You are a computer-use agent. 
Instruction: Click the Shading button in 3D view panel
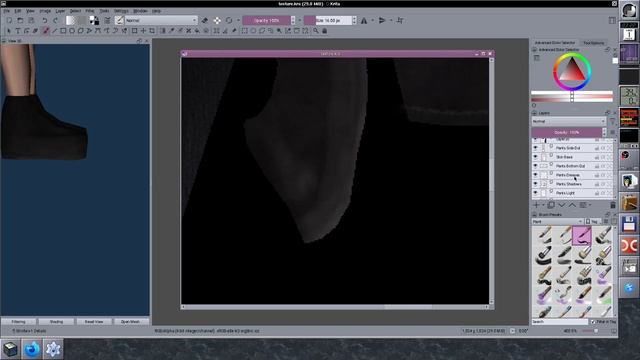click(56, 322)
